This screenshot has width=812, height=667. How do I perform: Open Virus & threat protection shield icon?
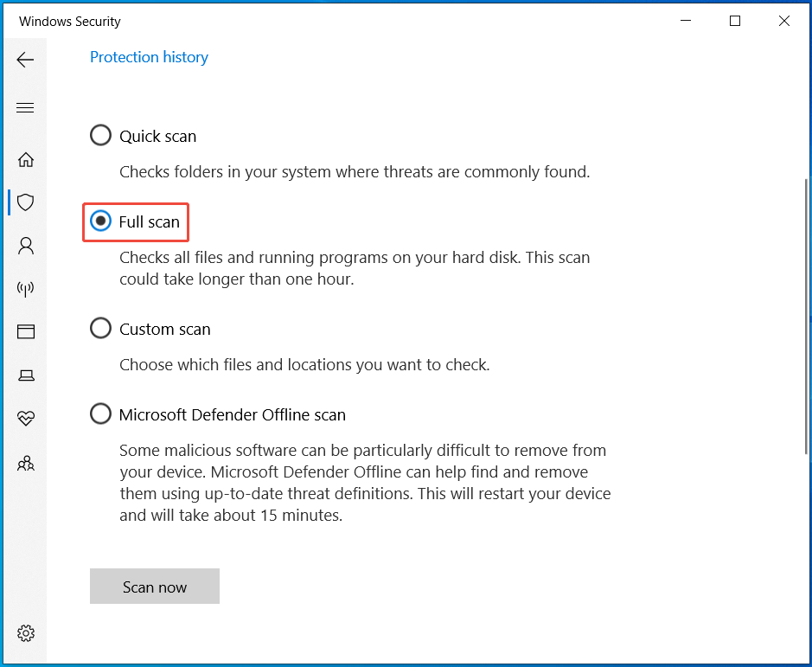tap(26, 202)
